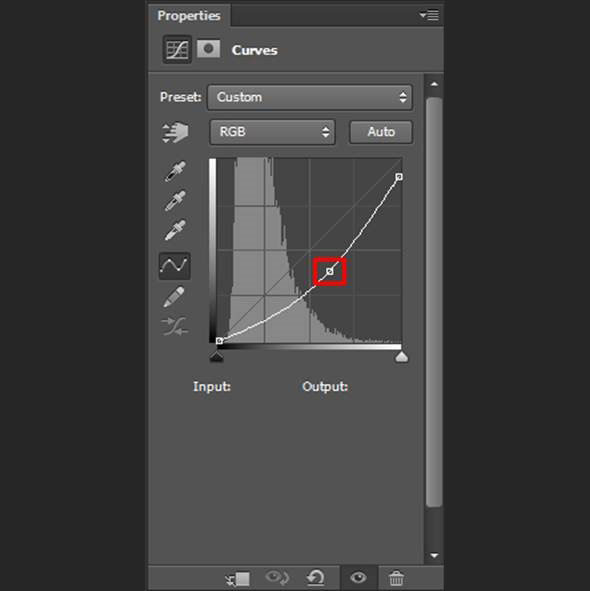This screenshot has width=590, height=591.
Task: Toggle layer visibility eye icon
Action: coord(358,577)
